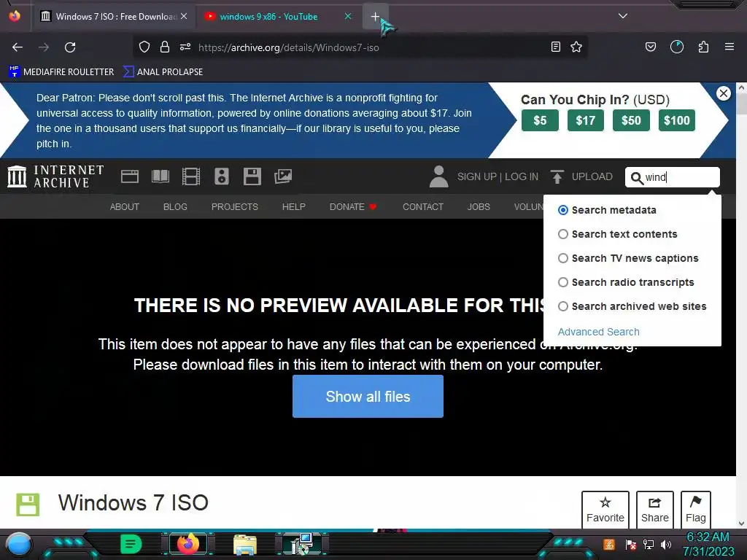Open the Advanced Search link

[x=598, y=332]
